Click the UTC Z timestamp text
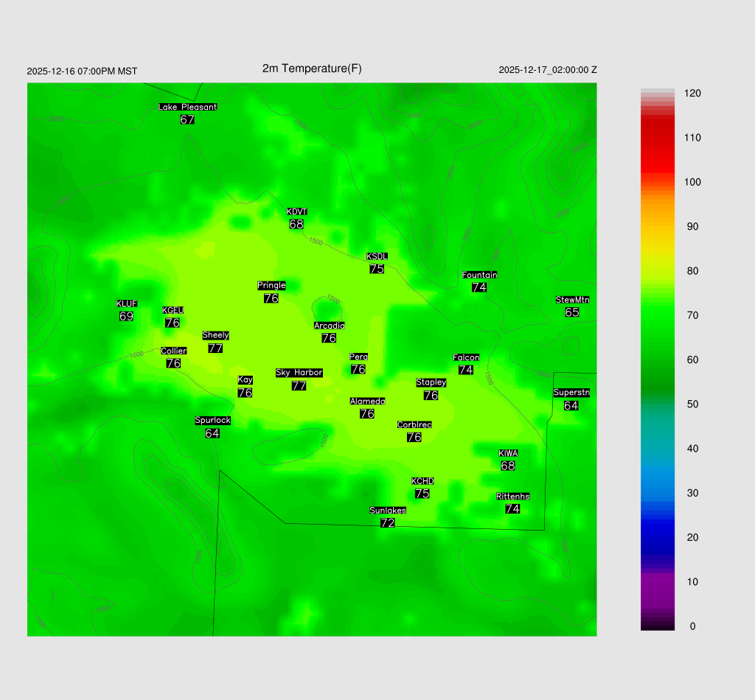The height and width of the screenshot is (700, 755). click(548, 70)
